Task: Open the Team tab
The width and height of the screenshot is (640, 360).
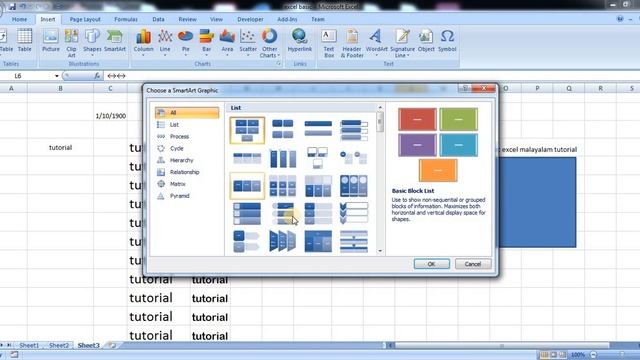Action: (318, 19)
